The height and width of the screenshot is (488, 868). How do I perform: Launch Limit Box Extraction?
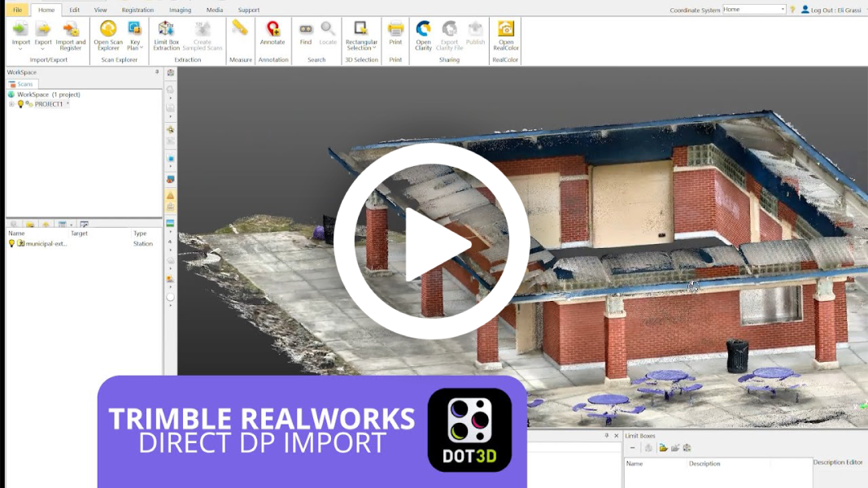click(x=166, y=38)
